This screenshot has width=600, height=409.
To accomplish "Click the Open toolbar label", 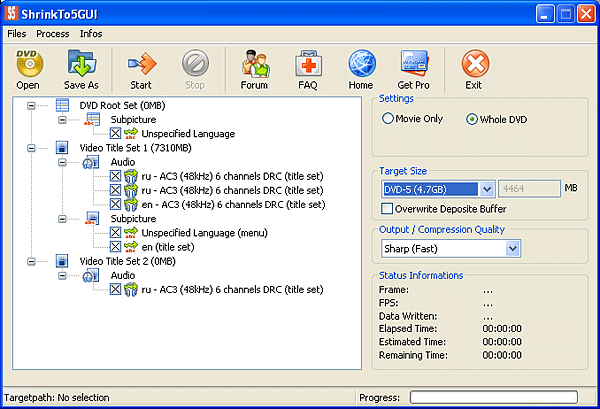I will (28, 85).
